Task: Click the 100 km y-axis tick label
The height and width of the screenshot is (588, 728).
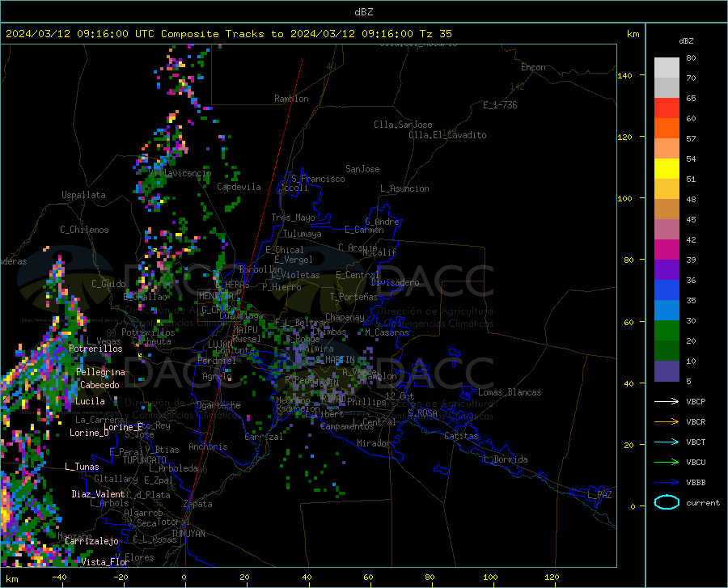Action: click(624, 198)
